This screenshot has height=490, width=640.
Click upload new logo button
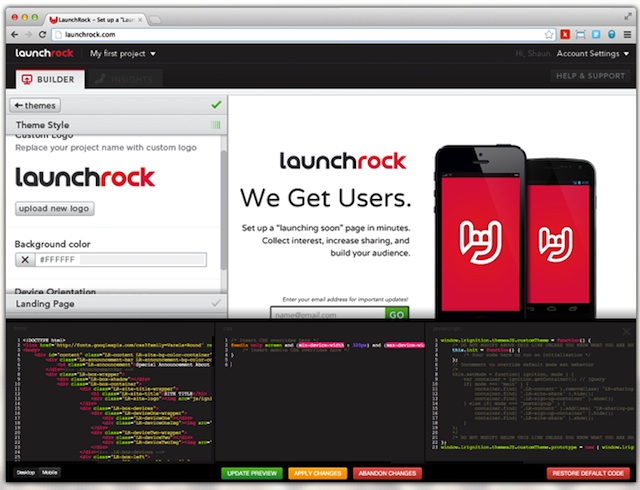coord(55,208)
